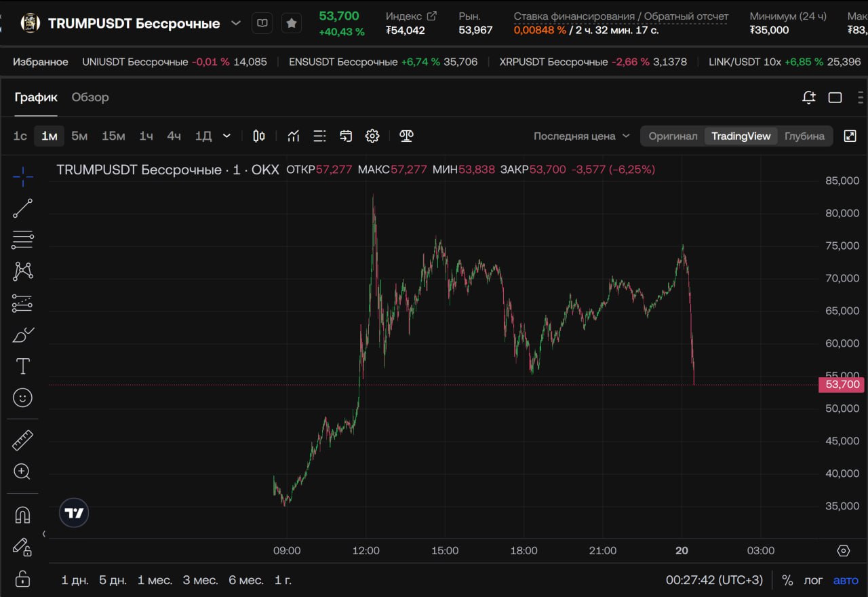The image size is (868, 597).
Task: Set timeframe to 15м
Action: point(113,136)
